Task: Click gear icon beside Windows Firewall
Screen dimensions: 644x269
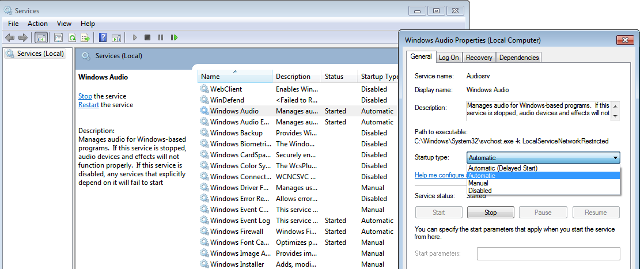Action: [x=204, y=231]
